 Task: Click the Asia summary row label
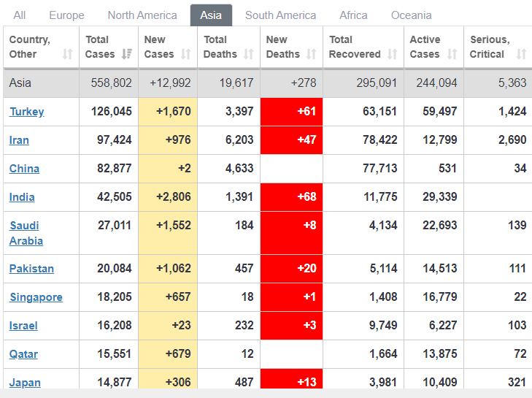[20, 83]
